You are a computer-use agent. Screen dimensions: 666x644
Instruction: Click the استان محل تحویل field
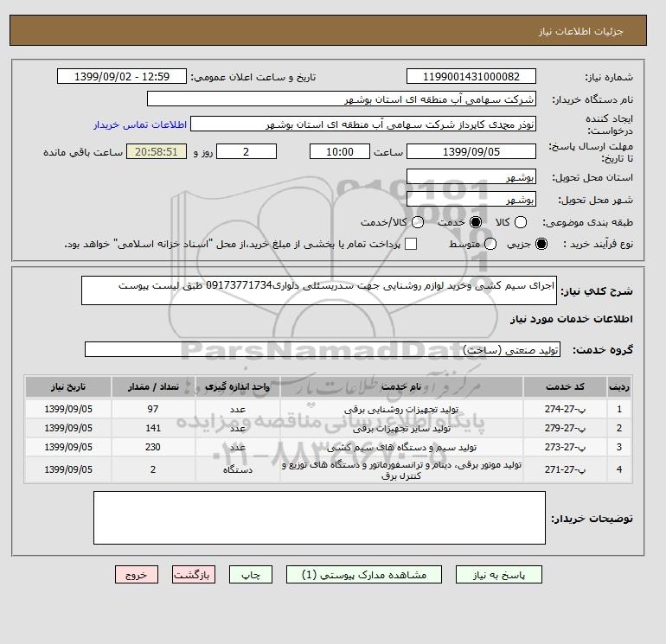coord(471,176)
